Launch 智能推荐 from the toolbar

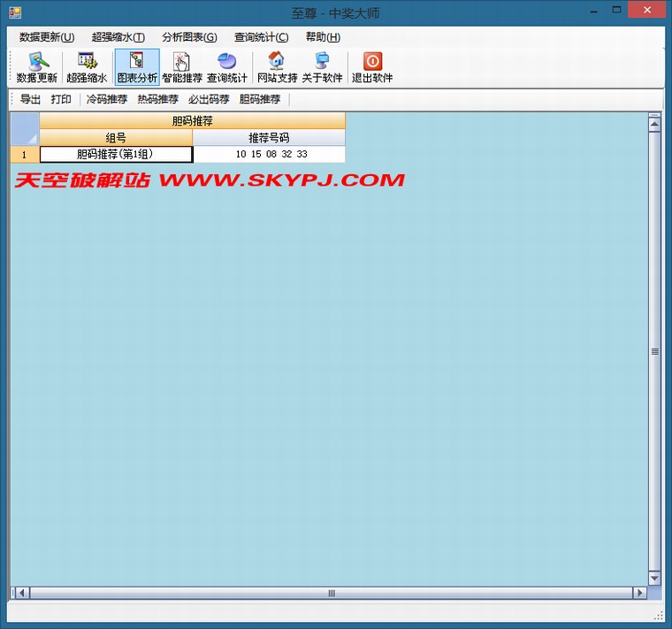coord(182,67)
